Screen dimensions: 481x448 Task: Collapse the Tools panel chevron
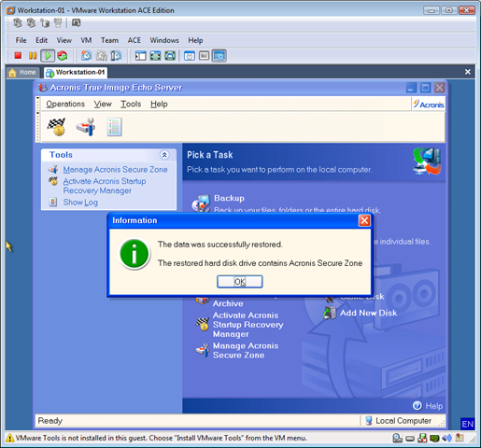tap(164, 155)
